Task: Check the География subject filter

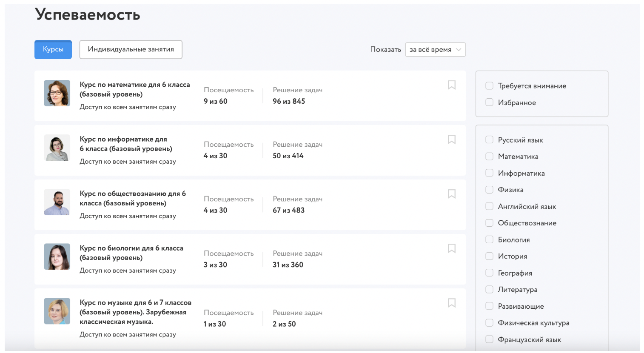Action: click(490, 273)
